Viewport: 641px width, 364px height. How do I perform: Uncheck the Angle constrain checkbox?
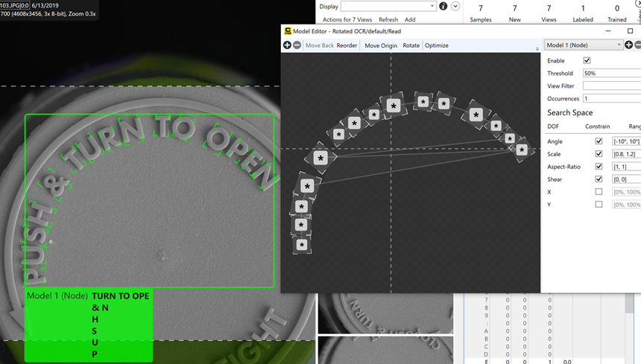tap(599, 141)
